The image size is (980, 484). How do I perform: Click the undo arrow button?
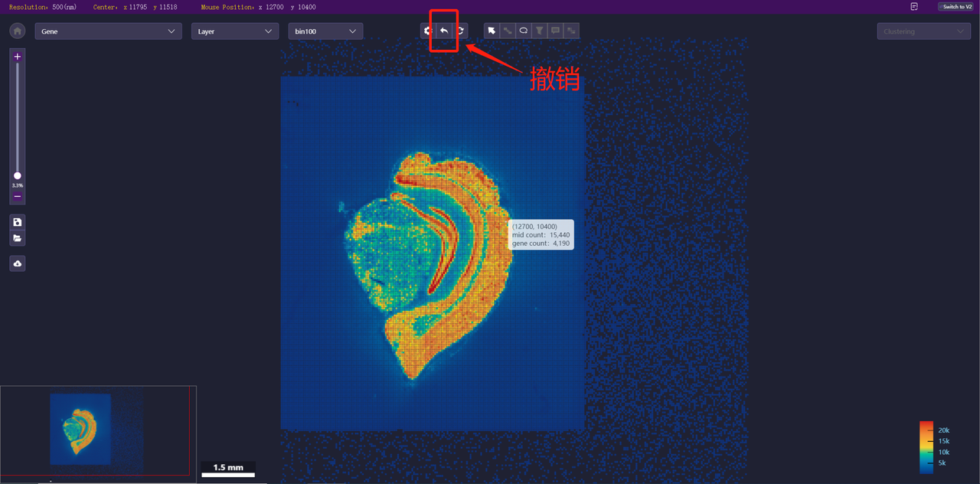(x=443, y=31)
